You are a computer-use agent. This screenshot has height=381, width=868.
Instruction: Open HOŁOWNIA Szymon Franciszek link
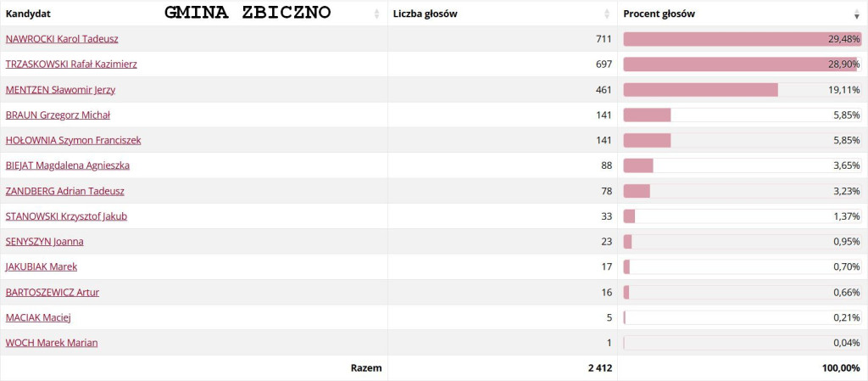pos(73,141)
